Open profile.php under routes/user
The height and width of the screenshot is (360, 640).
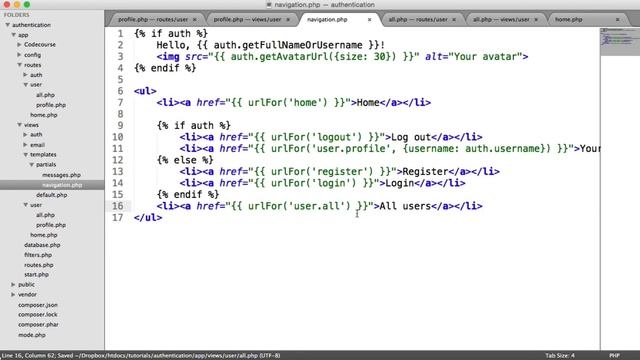(51, 105)
